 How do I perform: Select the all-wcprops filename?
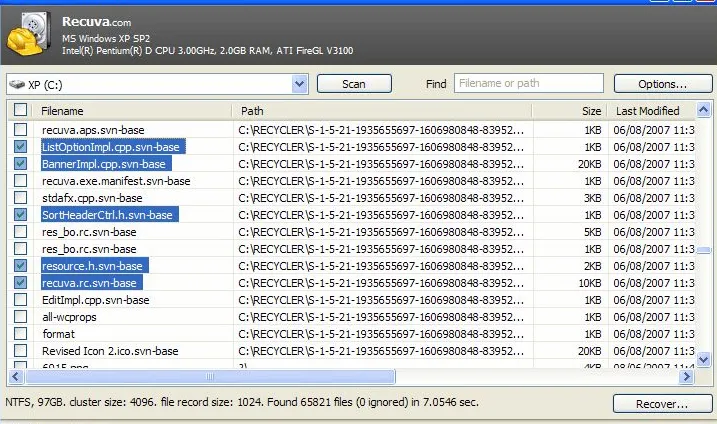tap(70, 317)
